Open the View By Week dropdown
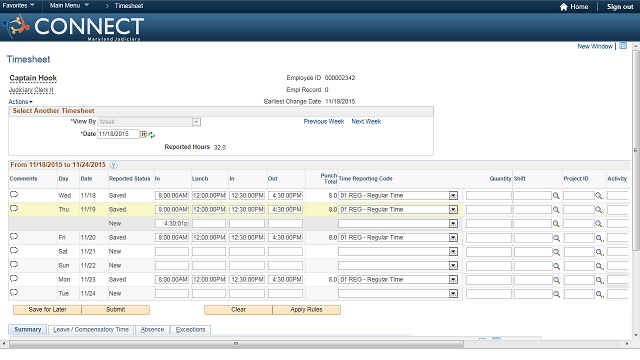 coord(196,122)
